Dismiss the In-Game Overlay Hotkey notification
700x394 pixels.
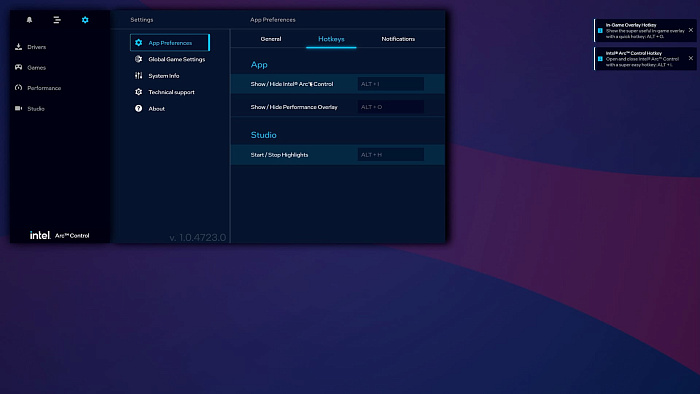(691, 30)
